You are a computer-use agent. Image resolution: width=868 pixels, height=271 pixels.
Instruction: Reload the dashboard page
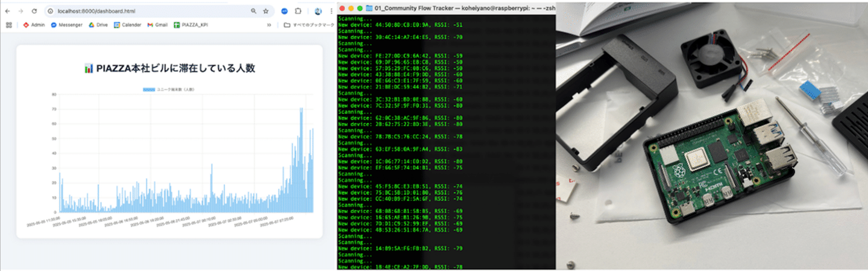point(34,11)
